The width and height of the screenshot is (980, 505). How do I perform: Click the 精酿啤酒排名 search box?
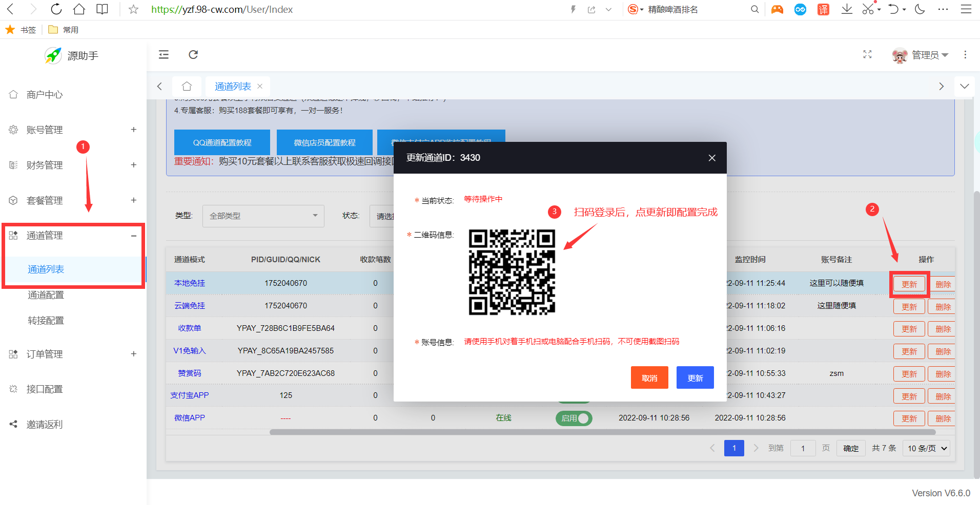(x=672, y=9)
